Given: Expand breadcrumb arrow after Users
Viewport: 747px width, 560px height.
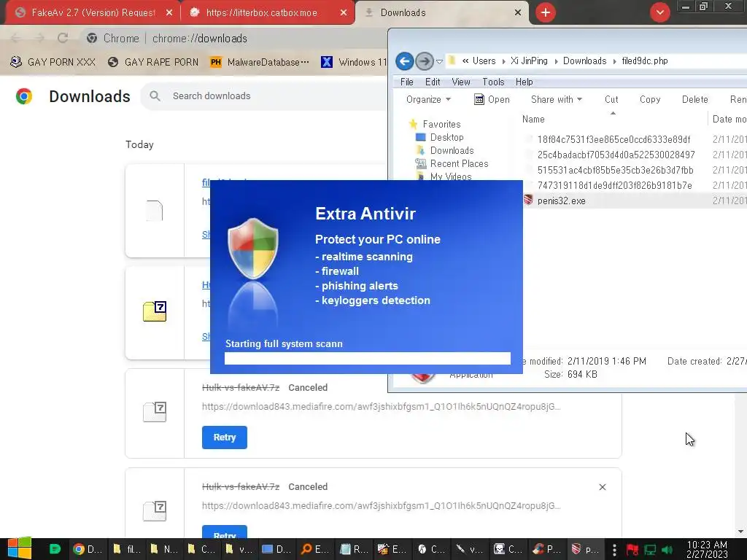Looking at the screenshot, I should point(503,61).
